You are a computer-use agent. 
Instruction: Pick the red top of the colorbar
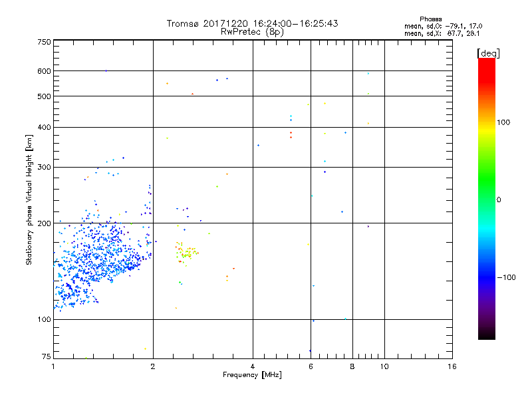[486, 62]
